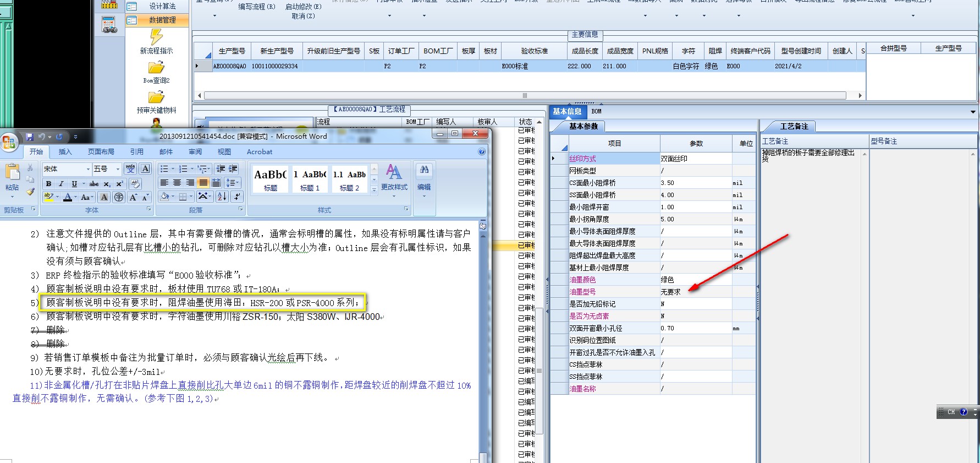This screenshot has height=463, width=980.
Task: Open the BOM tab next to 基本信息
Action: [597, 111]
